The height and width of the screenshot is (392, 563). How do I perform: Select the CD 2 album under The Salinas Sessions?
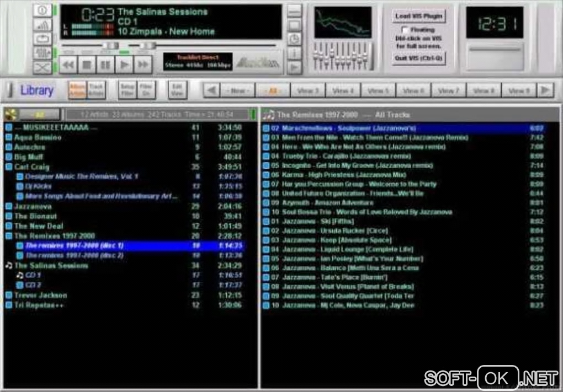129,285
